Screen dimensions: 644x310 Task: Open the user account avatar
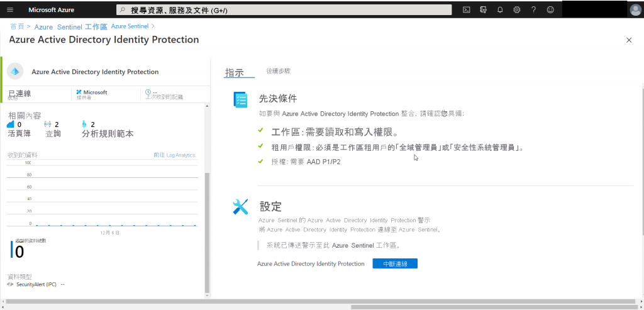635,10
